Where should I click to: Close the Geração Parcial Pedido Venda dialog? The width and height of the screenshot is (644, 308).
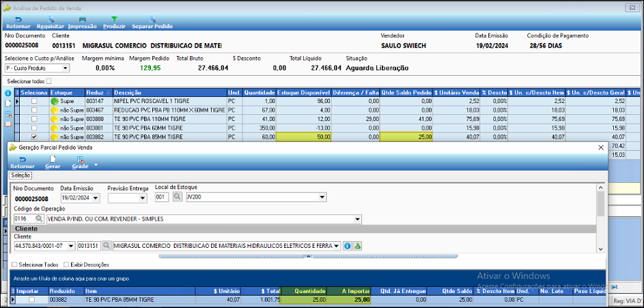tap(600, 147)
